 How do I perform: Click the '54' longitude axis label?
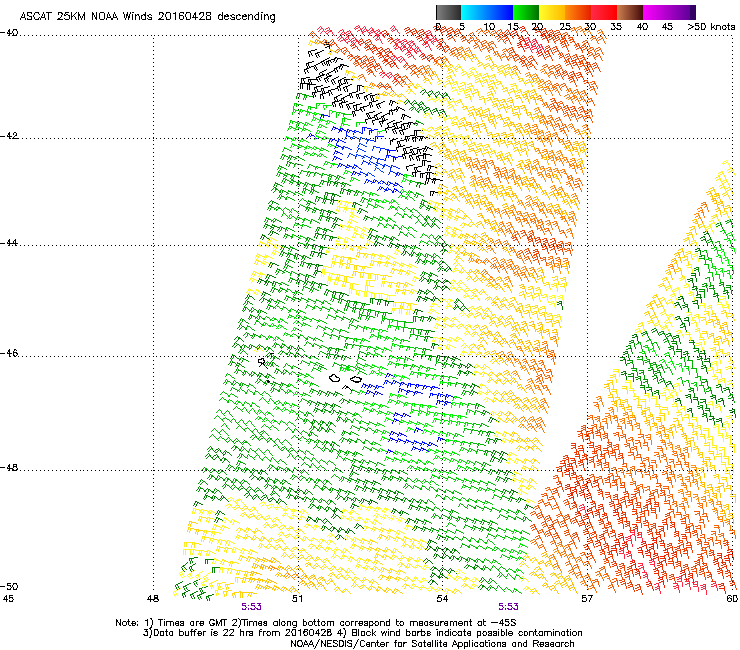pyautogui.click(x=442, y=599)
